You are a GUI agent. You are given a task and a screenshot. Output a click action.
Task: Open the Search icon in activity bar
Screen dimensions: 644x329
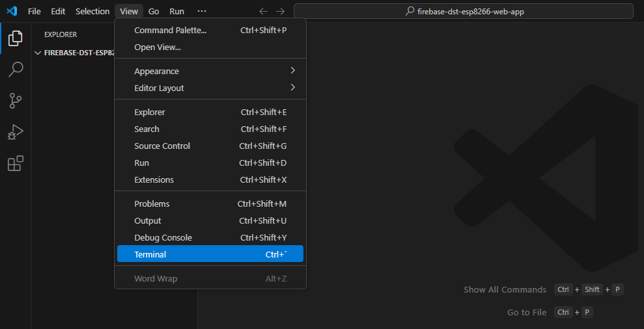[x=15, y=70]
